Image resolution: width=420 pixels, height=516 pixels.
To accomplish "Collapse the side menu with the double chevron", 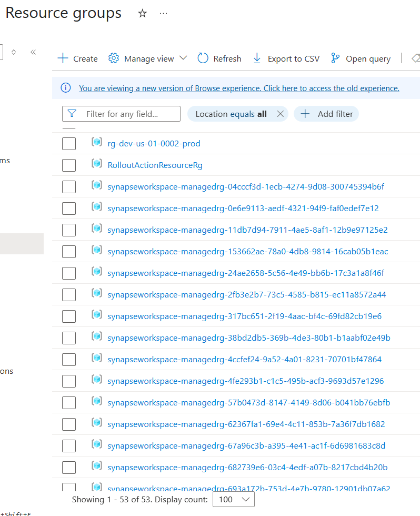I will click(x=33, y=52).
